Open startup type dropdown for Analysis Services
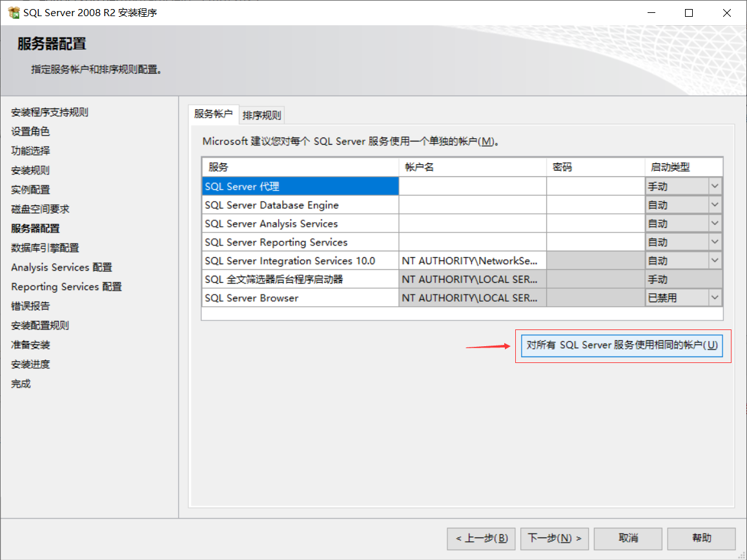The image size is (747, 560). pos(715,223)
